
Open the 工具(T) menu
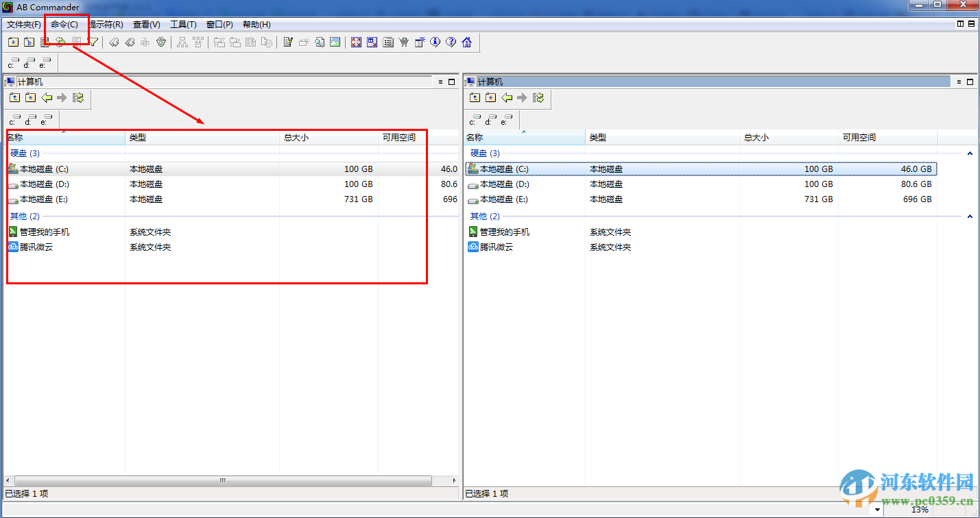183,25
